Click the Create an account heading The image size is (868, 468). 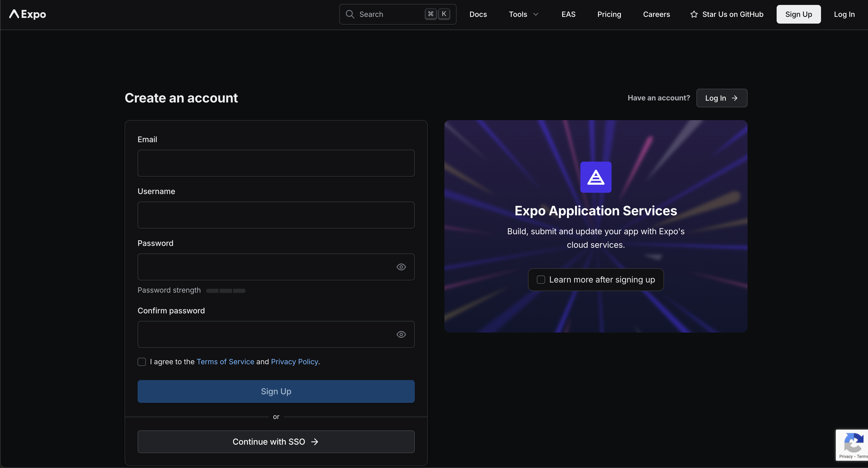(181, 98)
